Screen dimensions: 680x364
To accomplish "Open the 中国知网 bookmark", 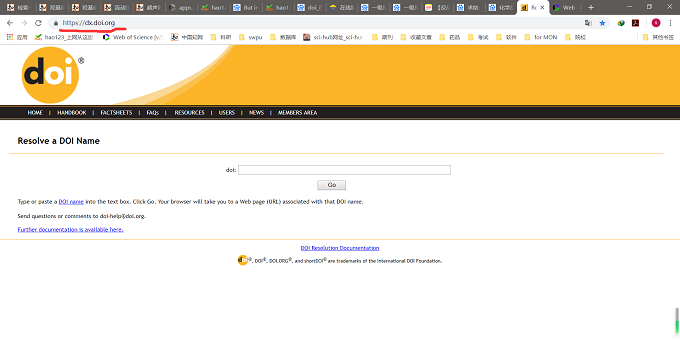I will pyautogui.click(x=187, y=37).
